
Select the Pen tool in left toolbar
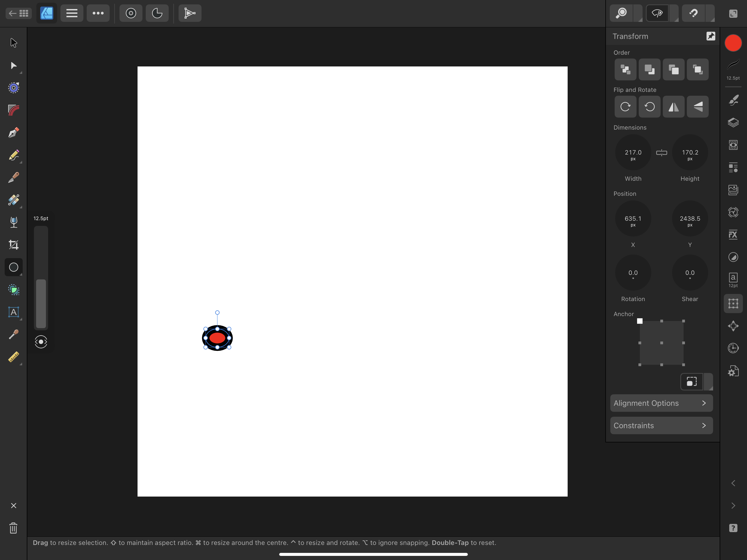pos(13,133)
